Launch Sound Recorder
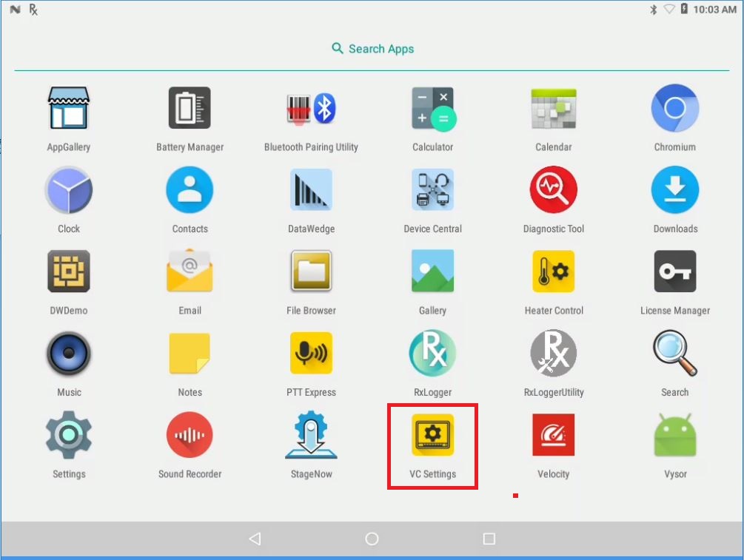Image resolution: width=744 pixels, height=560 pixels. coord(190,435)
